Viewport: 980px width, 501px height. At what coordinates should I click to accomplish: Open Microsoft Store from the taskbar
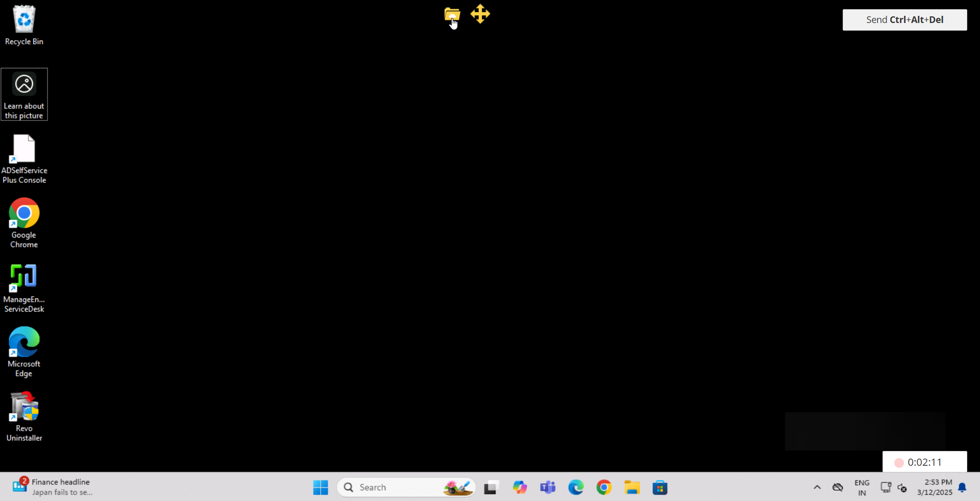[x=660, y=487]
